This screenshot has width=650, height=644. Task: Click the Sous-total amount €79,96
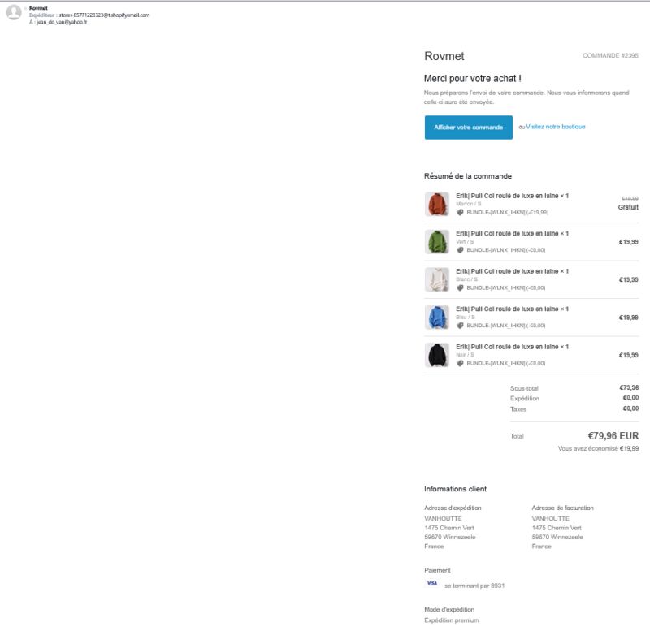click(629, 387)
